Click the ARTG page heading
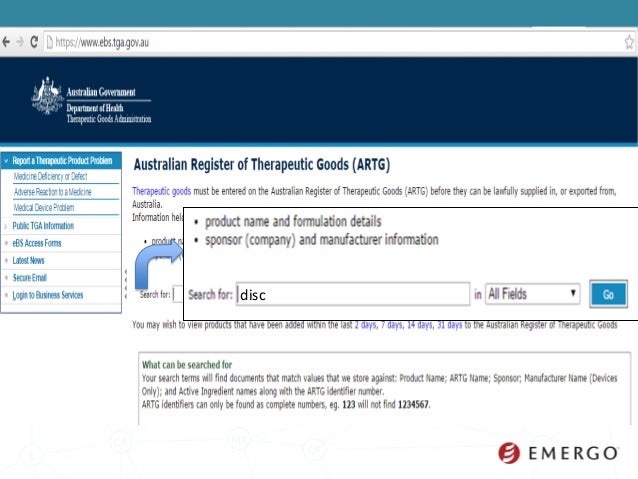Viewport: 638px width, 479px height. pyautogui.click(x=262, y=165)
